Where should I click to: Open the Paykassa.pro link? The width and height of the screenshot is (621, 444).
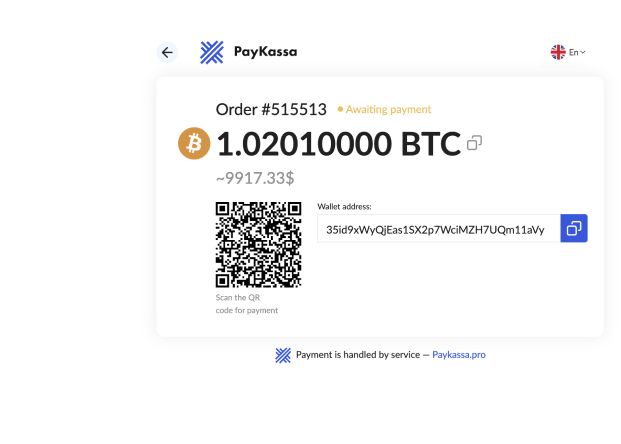coord(459,354)
